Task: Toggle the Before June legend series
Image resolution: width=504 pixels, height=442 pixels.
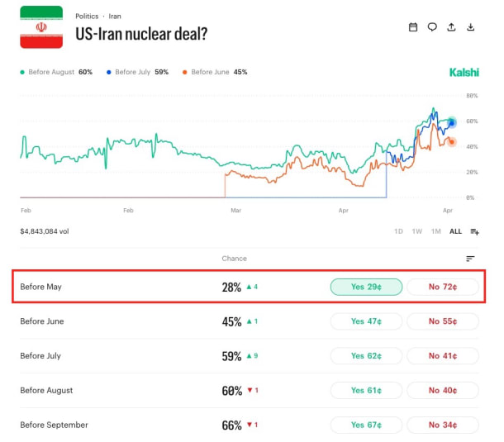Action: tap(215, 72)
